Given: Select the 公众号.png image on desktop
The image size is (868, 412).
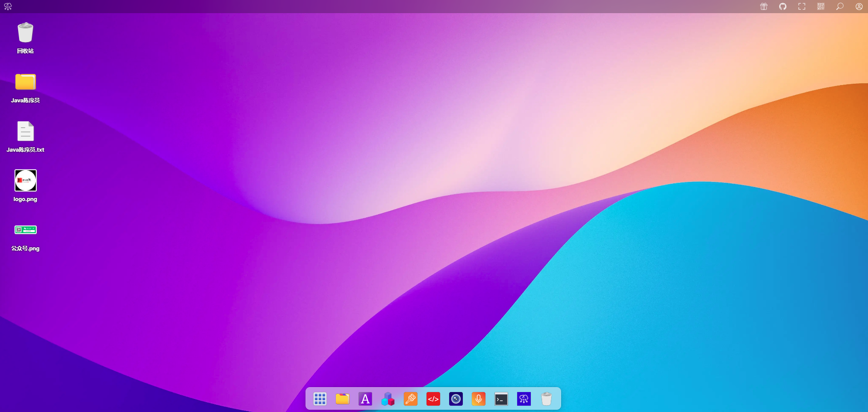Looking at the screenshot, I should point(25,230).
